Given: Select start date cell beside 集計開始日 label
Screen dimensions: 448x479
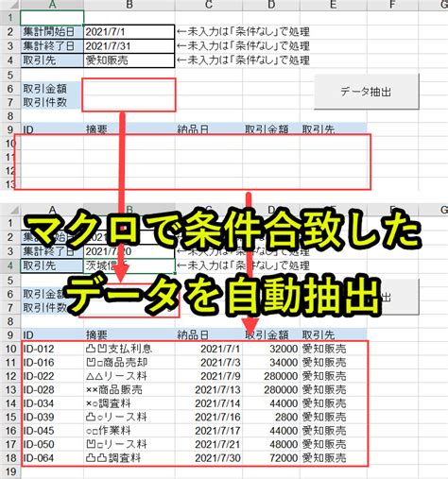Looking at the screenshot, I should 129,32.
